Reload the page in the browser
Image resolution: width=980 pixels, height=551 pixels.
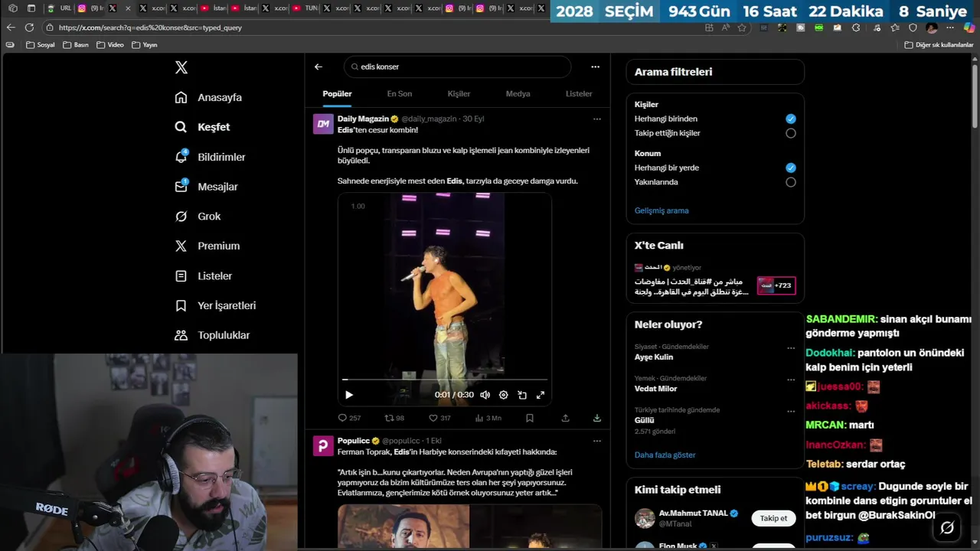(29, 28)
